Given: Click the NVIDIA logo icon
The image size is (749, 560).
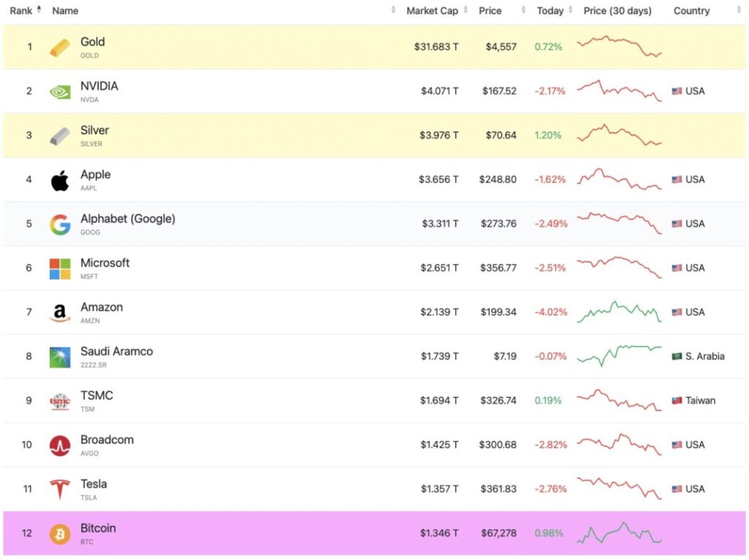Looking at the screenshot, I should click(x=60, y=91).
